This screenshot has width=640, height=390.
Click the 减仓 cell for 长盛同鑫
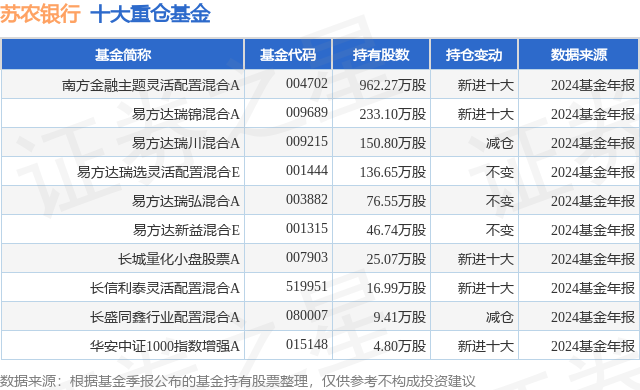[500, 317]
